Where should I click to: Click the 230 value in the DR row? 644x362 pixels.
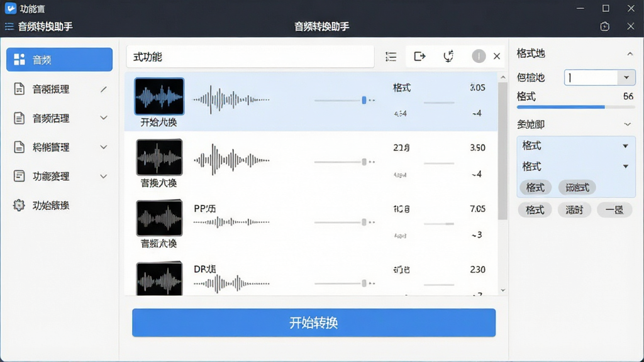click(478, 270)
